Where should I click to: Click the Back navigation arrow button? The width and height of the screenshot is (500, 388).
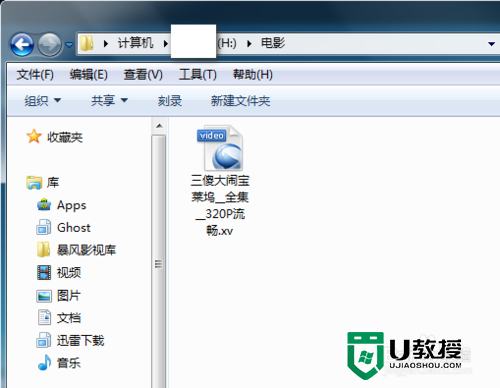[x=22, y=44]
